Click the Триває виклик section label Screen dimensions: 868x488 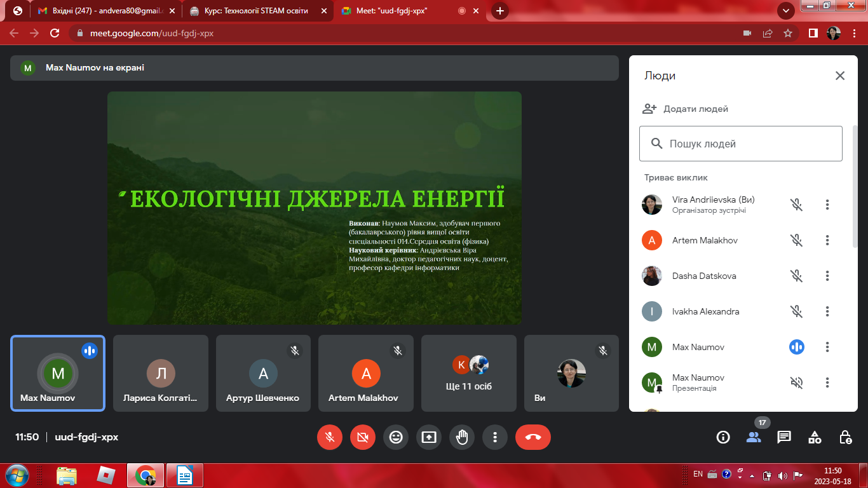coord(676,178)
